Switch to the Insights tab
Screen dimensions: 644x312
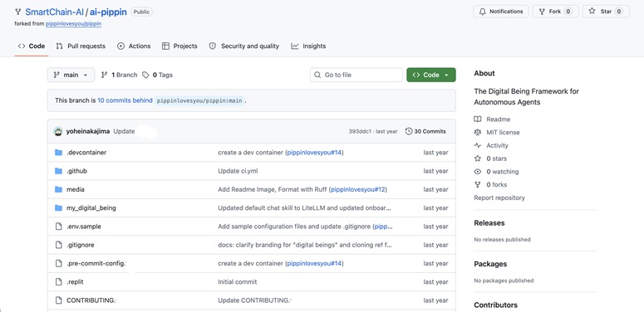308,46
